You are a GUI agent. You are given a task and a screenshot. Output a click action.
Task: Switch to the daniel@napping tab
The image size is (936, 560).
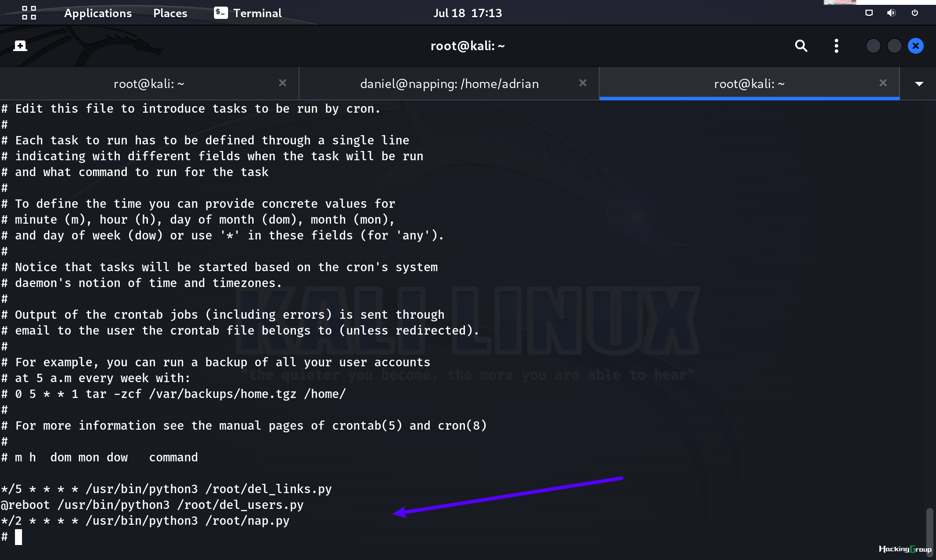(x=449, y=84)
